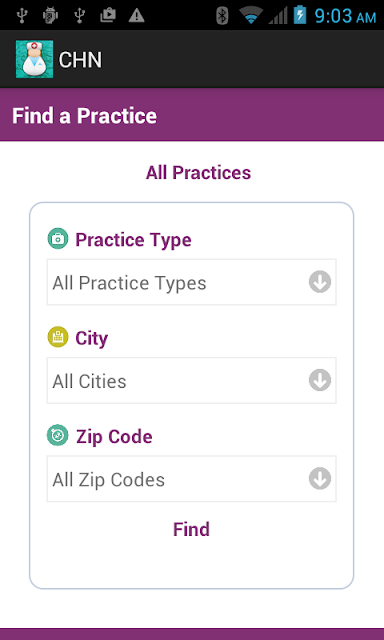Click the green Zip Code icon
384x640 pixels.
[x=58, y=435]
